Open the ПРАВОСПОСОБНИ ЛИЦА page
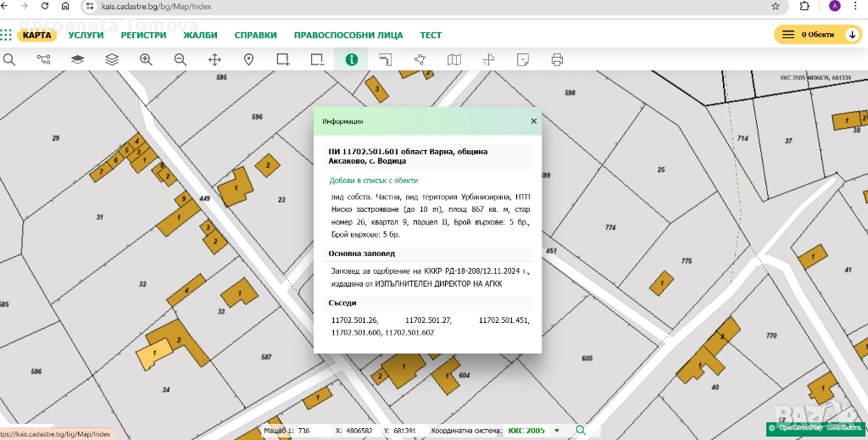The width and height of the screenshot is (868, 440). [348, 35]
